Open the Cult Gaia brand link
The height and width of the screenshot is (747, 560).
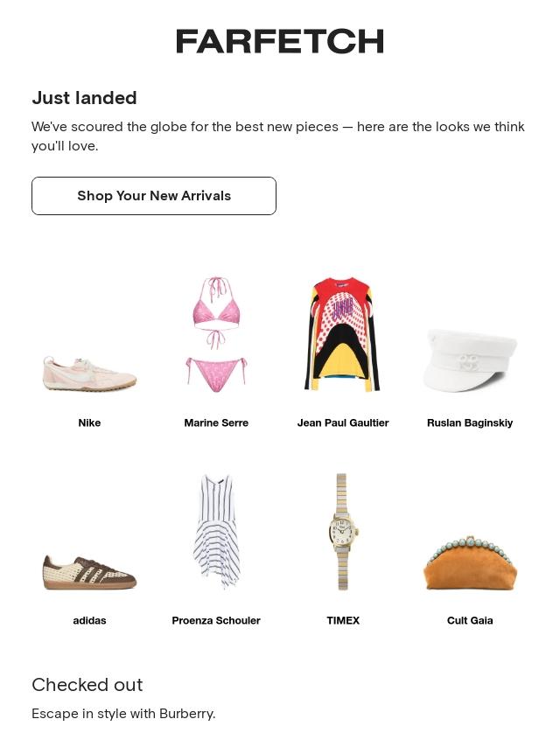point(470,620)
